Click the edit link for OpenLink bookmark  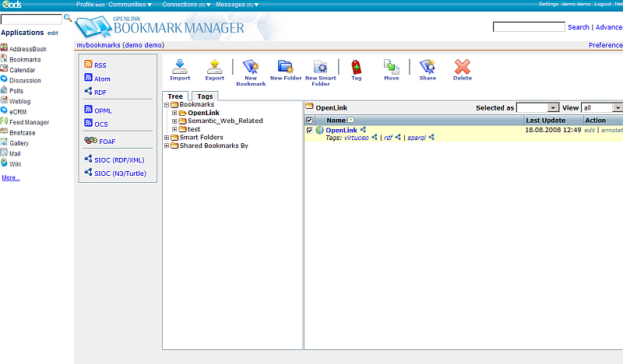[x=590, y=130]
